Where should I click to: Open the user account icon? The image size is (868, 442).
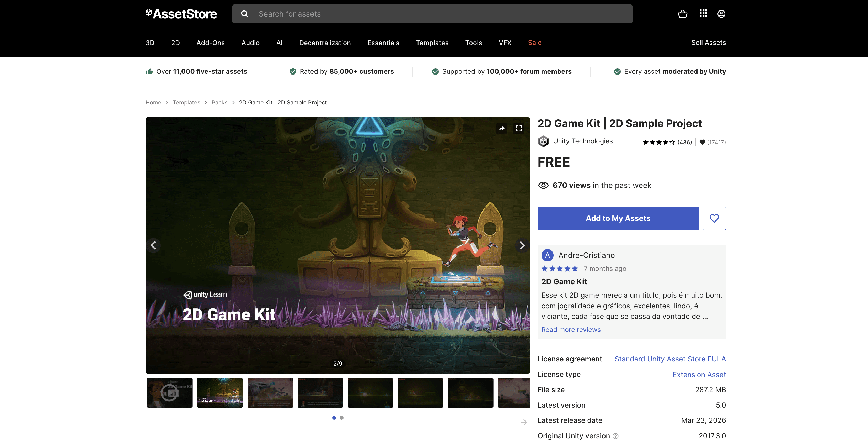coord(721,14)
